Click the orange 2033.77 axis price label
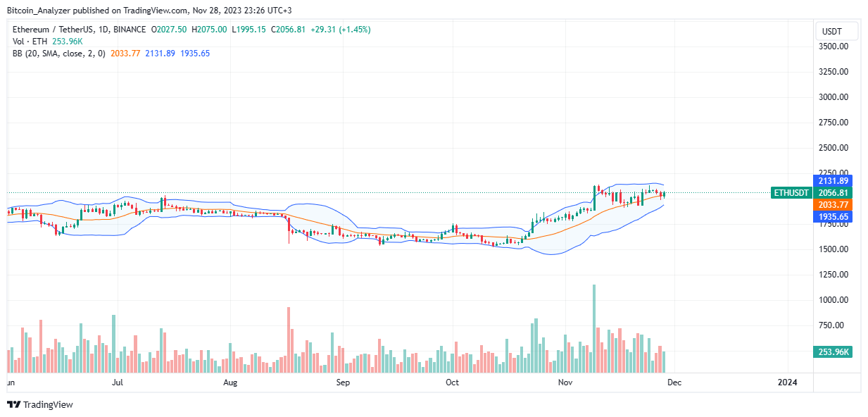The image size is (868, 417). 833,204
